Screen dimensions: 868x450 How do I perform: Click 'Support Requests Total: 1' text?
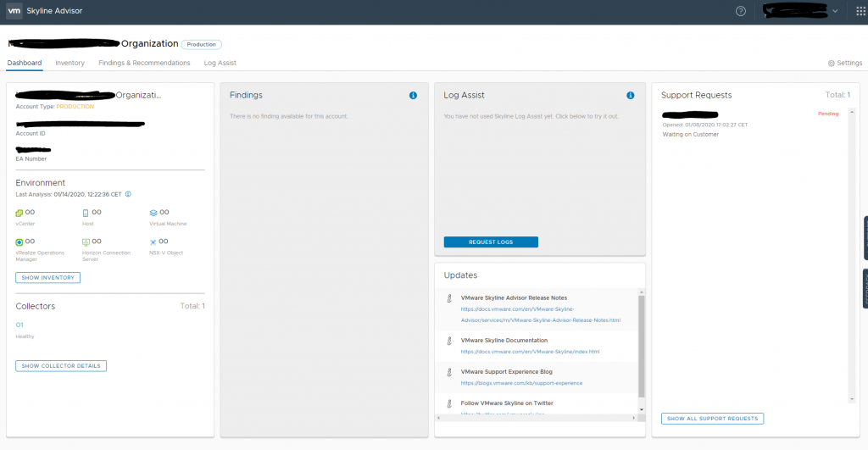click(837, 95)
